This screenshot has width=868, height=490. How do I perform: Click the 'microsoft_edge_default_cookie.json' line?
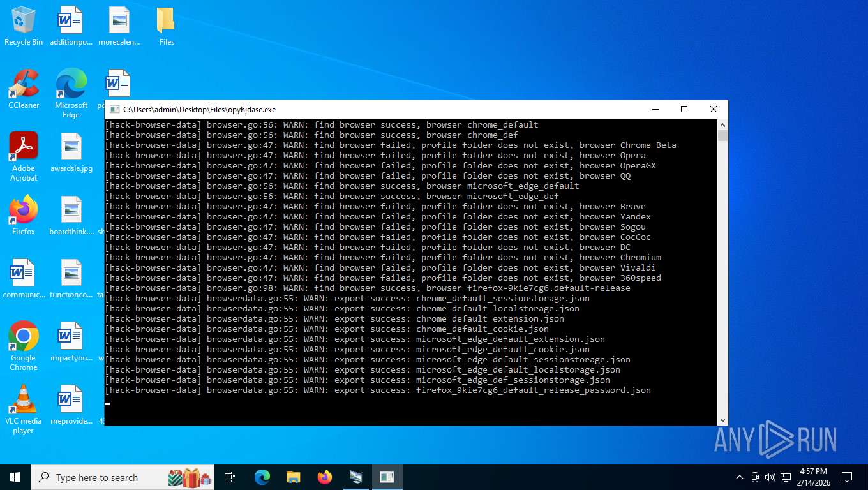click(347, 349)
